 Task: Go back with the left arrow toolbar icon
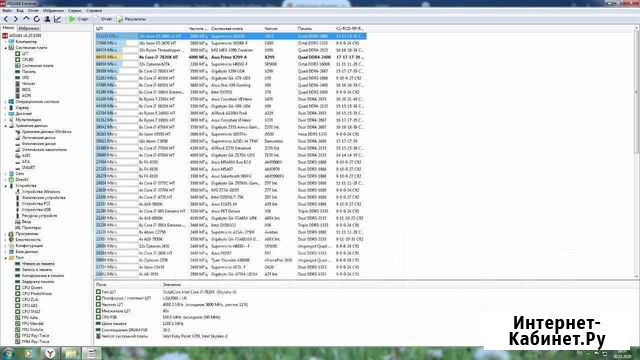pos(6,19)
